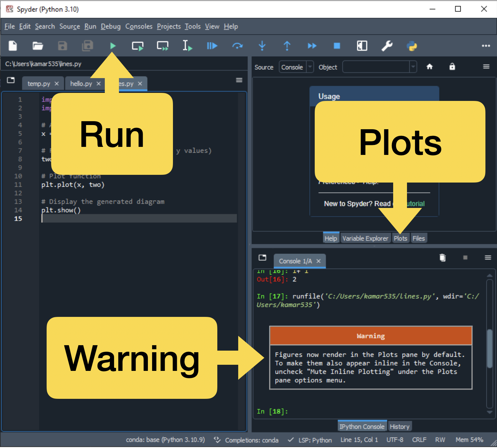Click the Completions: conda status item
Screen dimensions: 497x448
246,440
